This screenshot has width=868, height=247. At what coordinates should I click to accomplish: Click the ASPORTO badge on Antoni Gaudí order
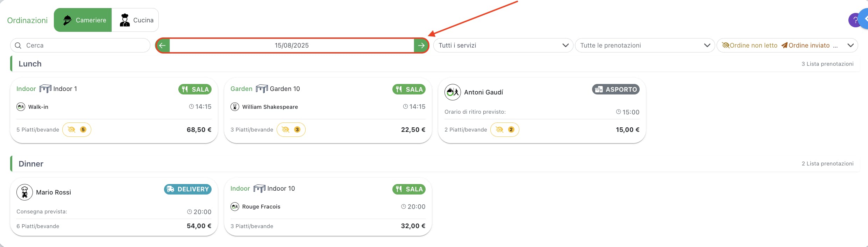(616, 89)
